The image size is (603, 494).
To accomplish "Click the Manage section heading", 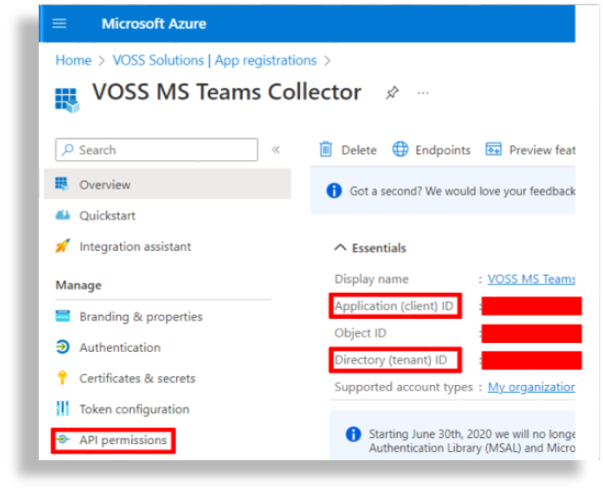I will click(78, 285).
